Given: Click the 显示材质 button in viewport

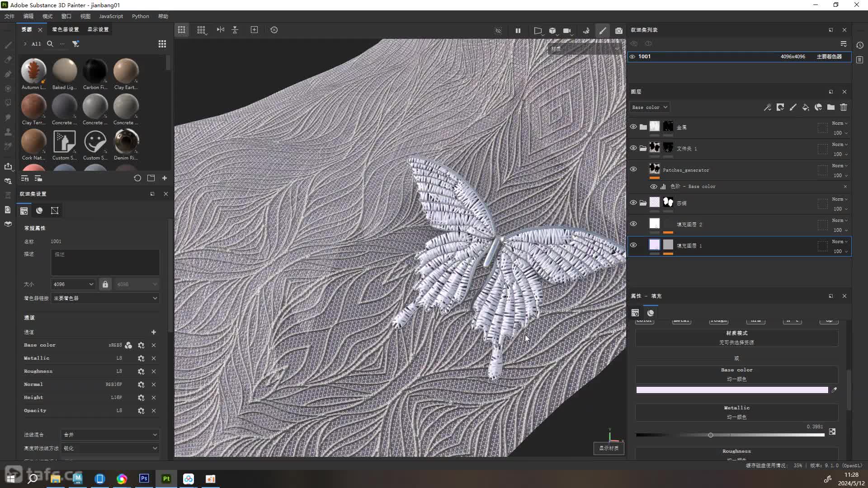Looking at the screenshot, I should tap(609, 448).
